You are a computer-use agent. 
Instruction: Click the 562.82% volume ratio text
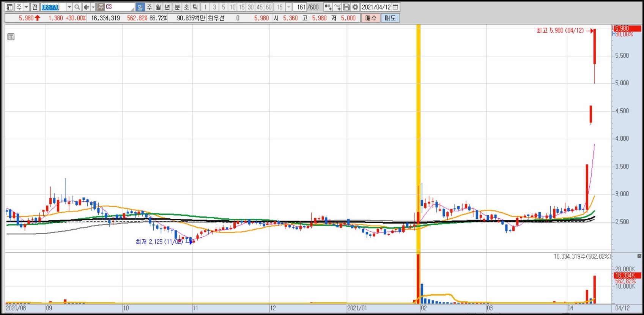(137, 18)
